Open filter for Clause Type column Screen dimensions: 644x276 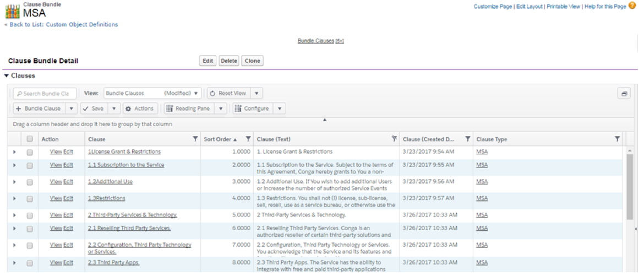617,139
